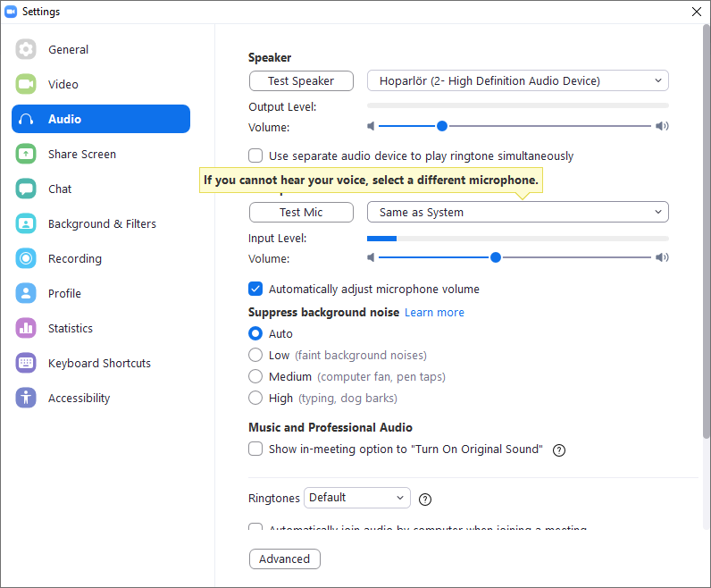The image size is (711, 588).
Task: Switch to the Profile tab
Action: tap(64, 294)
